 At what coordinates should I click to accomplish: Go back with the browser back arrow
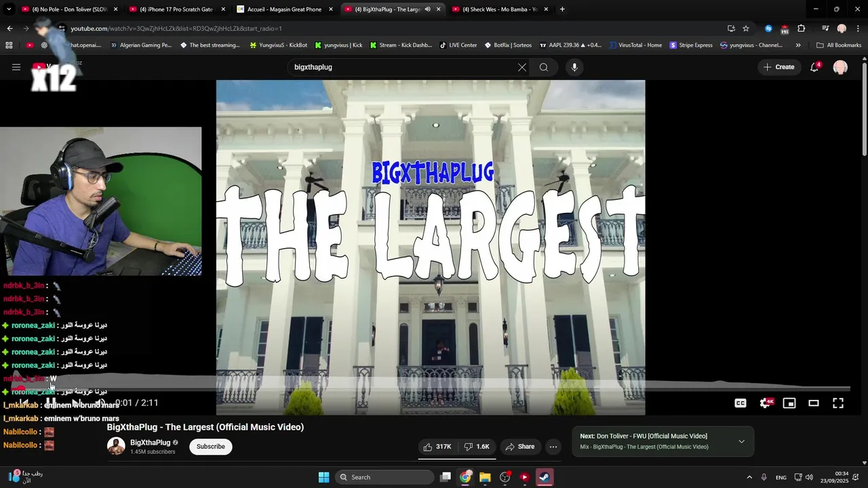(x=9, y=28)
